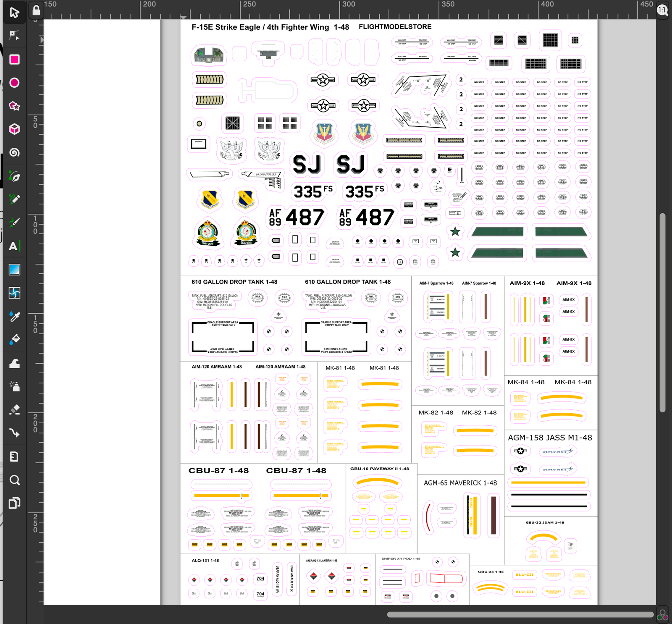Click the top horizontal ruler
The width and height of the screenshot is (672, 624).
(350, 10)
